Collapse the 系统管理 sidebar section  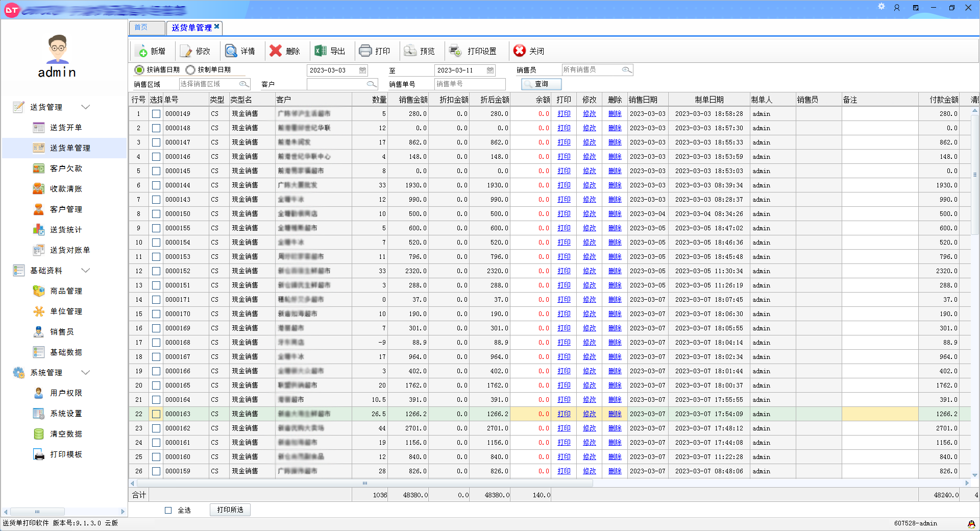(86, 372)
